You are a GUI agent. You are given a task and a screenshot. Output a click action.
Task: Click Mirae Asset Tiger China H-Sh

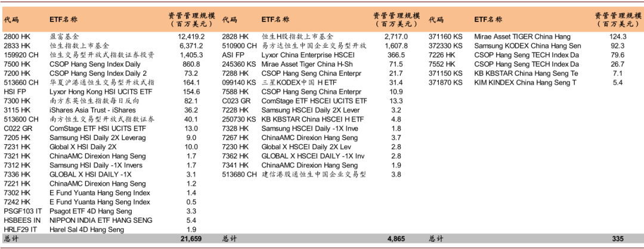[x=307, y=64]
